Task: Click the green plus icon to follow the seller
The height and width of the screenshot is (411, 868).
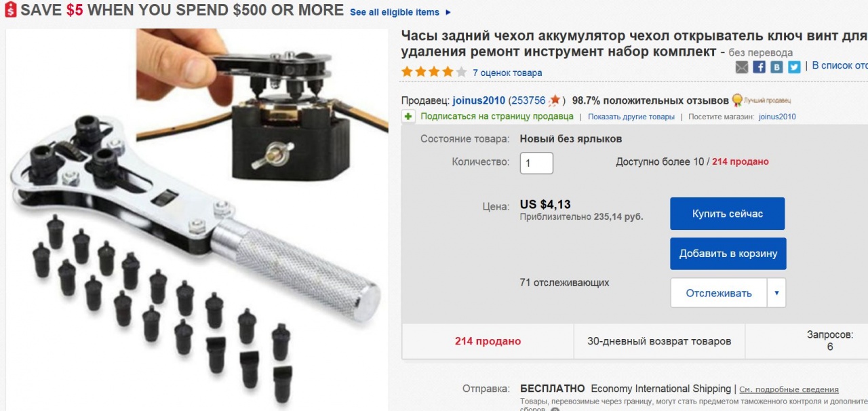Action: (x=408, y=117)
